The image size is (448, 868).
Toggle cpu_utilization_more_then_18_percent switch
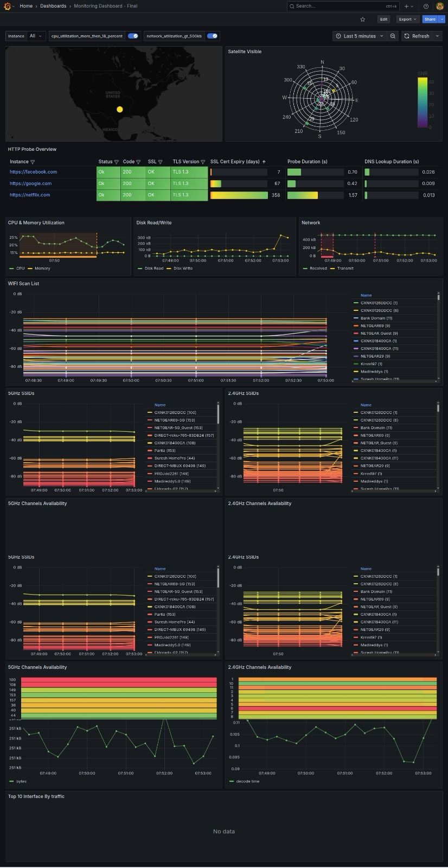point(133,36)
